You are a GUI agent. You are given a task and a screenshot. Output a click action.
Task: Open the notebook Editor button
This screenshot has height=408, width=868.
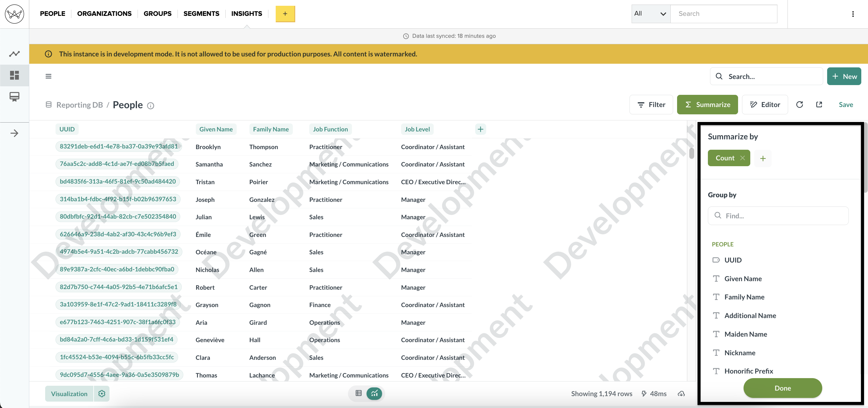tap(765, 105)
